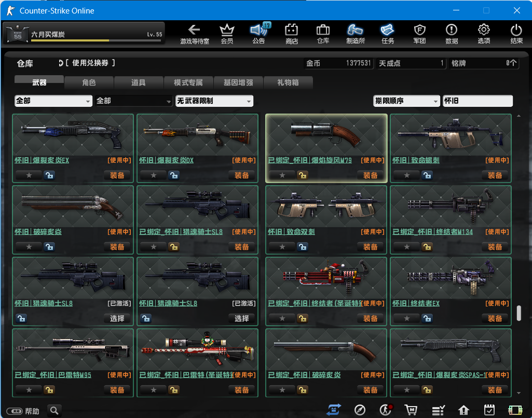The image size is (532, 418).
Task: Switch to the 角色 tab
Action: tap(89, 82)
